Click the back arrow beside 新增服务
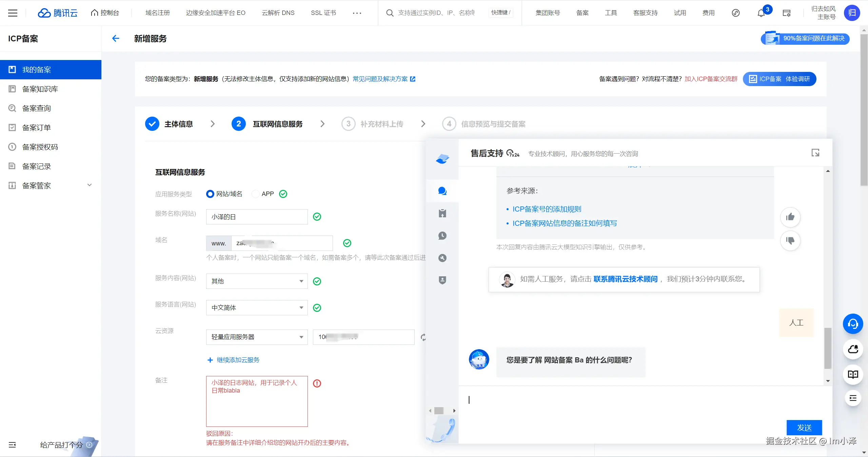 click(x=116, y=39)
